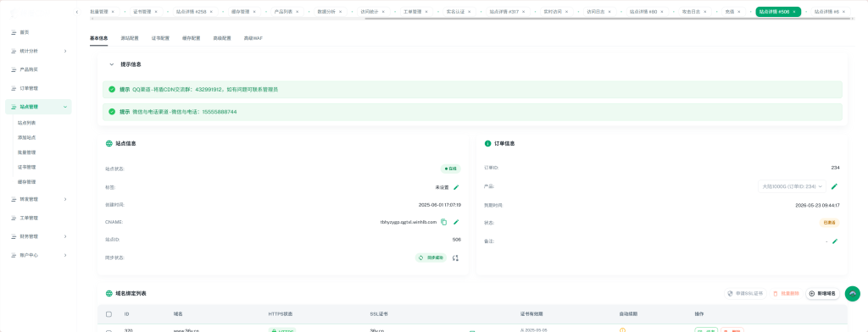Tick the select-all checkbox in domain table header
Viewport: 868px width, 332px height.
[x=108, y=313]
